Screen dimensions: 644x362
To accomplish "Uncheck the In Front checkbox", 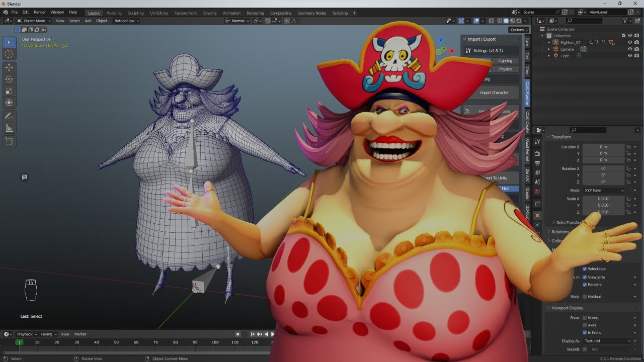I will tap(585, 332).
